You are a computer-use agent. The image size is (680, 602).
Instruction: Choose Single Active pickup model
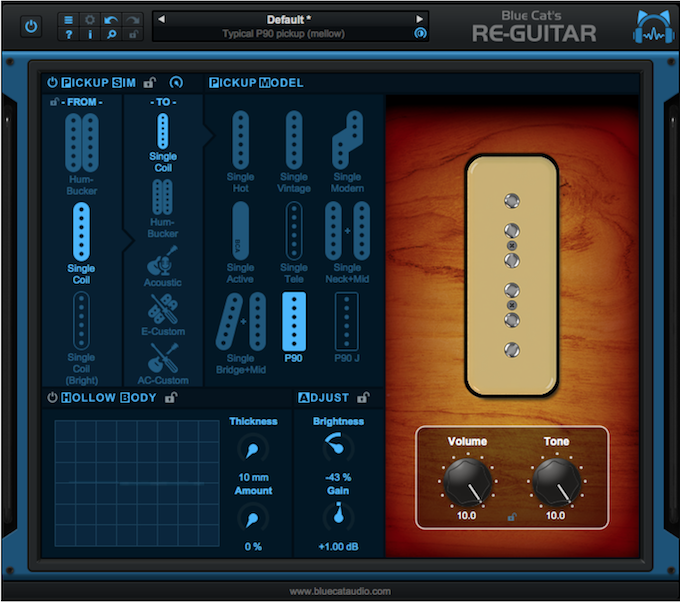(x=240, y=242)
